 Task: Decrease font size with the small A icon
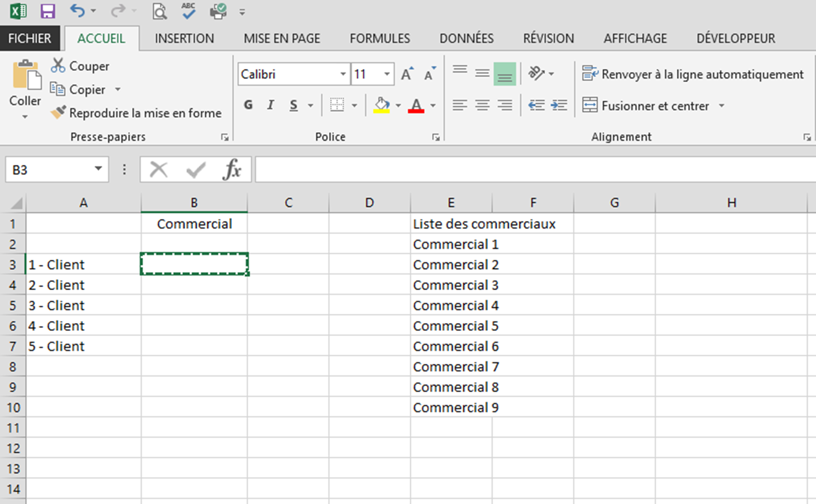430,74
